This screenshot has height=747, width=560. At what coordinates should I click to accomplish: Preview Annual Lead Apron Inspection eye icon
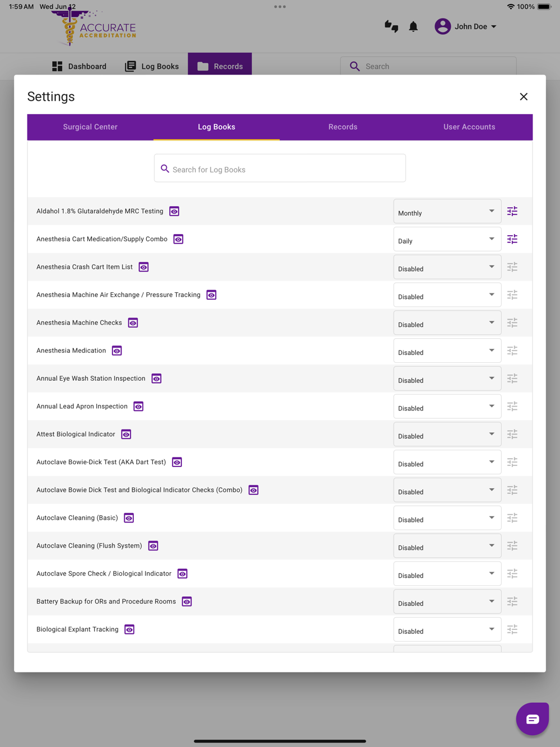pos(138,407)
